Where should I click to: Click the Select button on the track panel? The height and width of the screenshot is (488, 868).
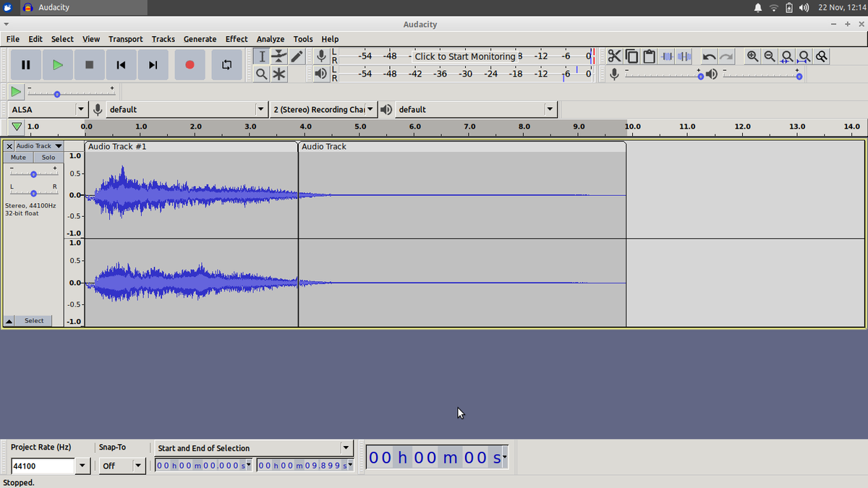pyautogui.click(x=33, y=320)
